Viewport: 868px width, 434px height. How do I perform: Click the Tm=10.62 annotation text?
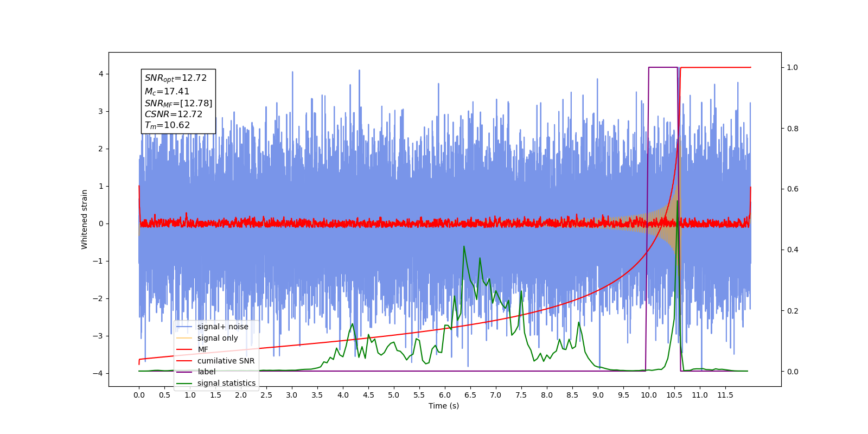click(167, 125)
